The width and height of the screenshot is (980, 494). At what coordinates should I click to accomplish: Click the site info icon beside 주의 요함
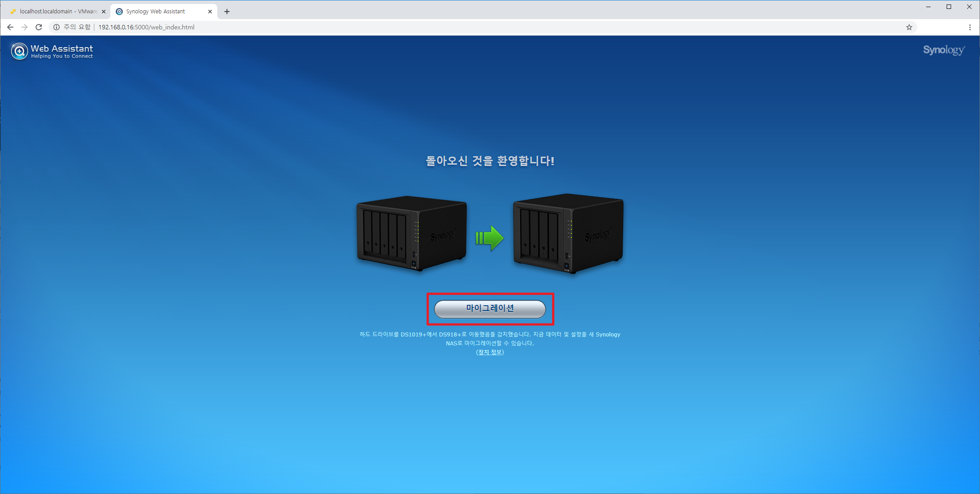57,27
